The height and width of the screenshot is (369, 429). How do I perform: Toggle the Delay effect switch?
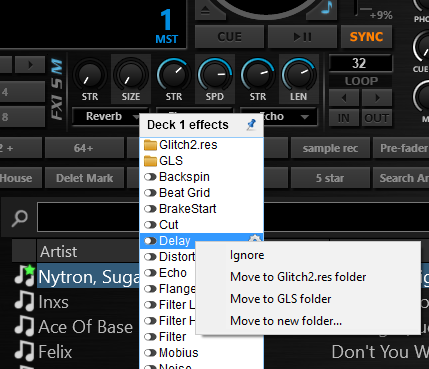(150, 241)
